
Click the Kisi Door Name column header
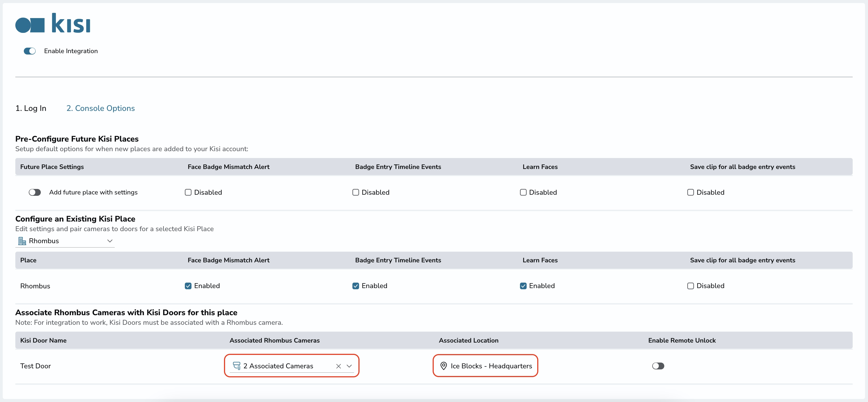pyautogui.click(x=43, y=340)
